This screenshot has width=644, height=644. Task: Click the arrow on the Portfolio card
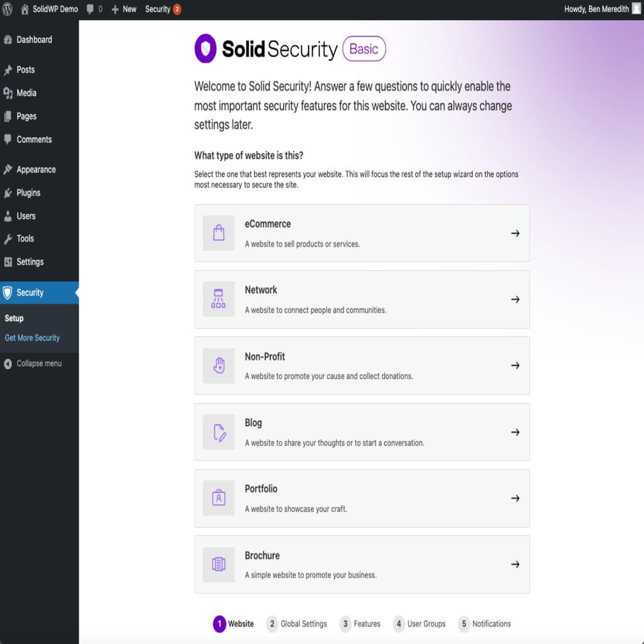516,498
